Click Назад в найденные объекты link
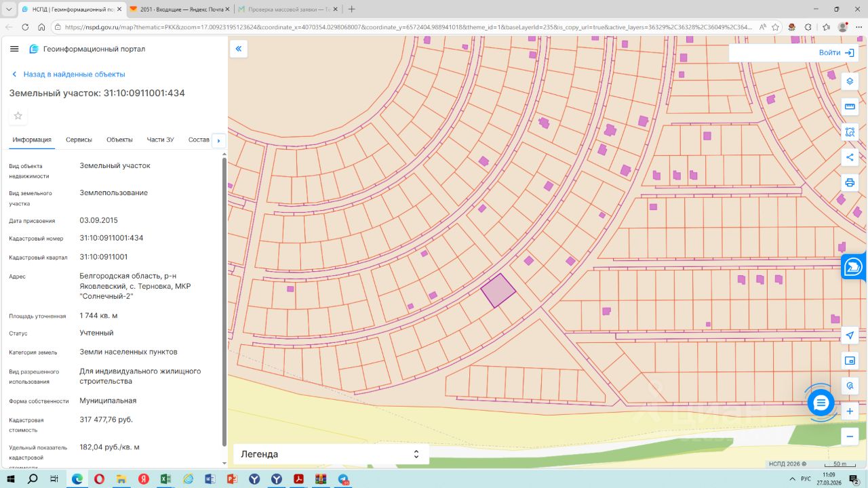Screen dimensions: 868x488 pos(74,75)
